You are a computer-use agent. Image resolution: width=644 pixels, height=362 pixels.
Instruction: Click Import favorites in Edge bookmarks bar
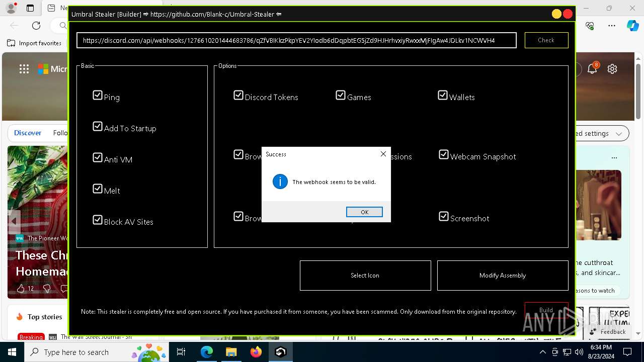point(34,43)
